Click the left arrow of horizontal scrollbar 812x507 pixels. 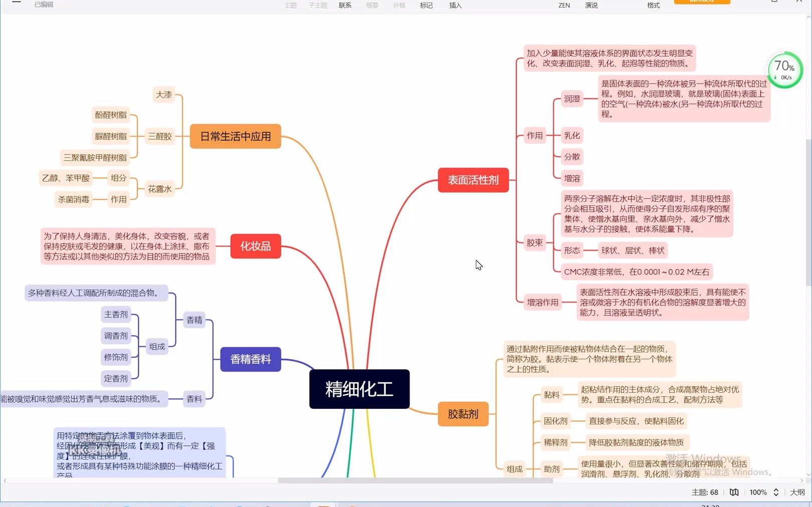5,480
